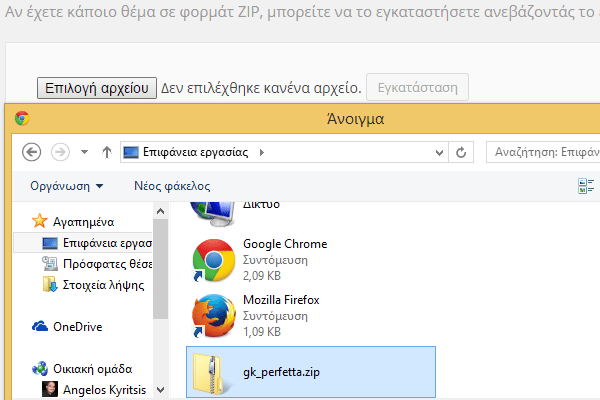Go back with the left arrow button
This screenshot has height=400, width=600.
(x=31, y=152)
